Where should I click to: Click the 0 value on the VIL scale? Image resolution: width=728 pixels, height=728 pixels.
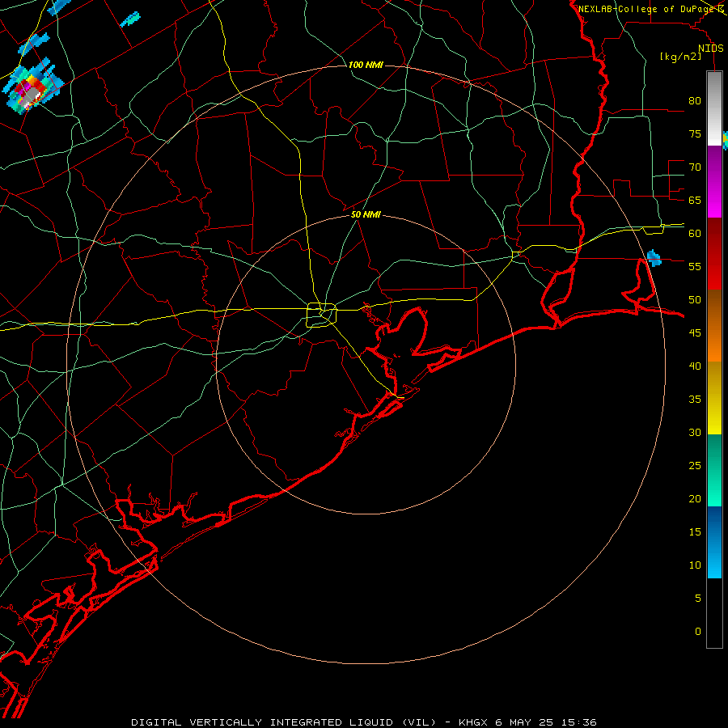pyautogui.click(x=698, y=632)
